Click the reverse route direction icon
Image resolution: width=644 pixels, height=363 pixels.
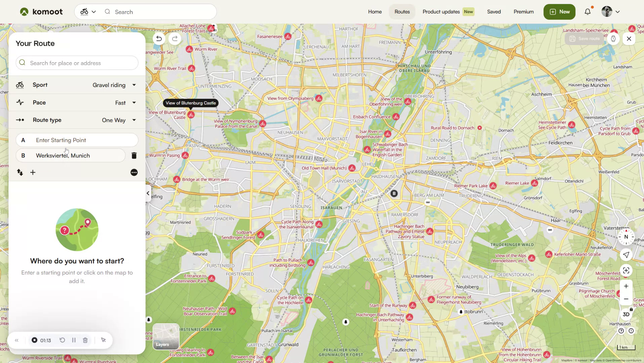click(19, 172)
